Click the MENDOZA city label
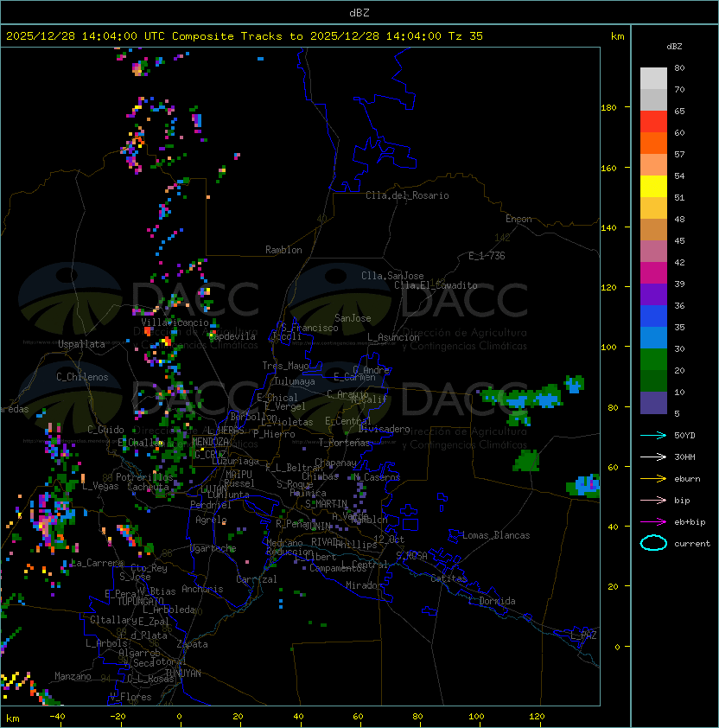The width and height of the screenshot is (719, 728). (210, 442)
